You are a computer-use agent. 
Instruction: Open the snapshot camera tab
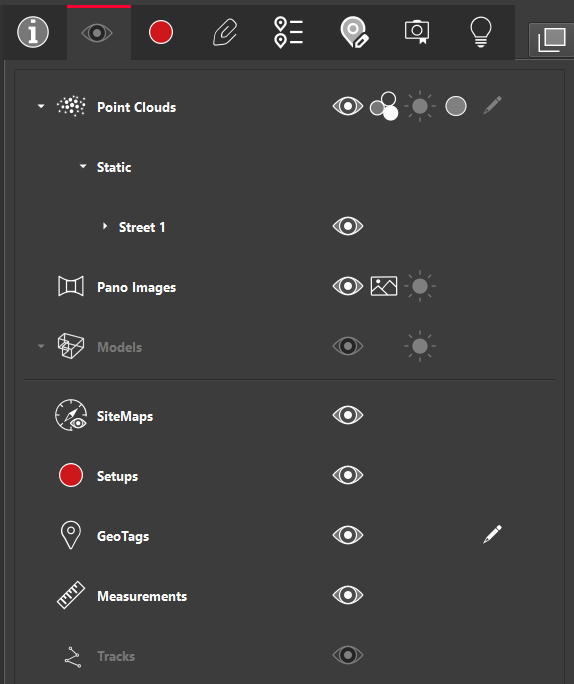[x=417, y=32]
